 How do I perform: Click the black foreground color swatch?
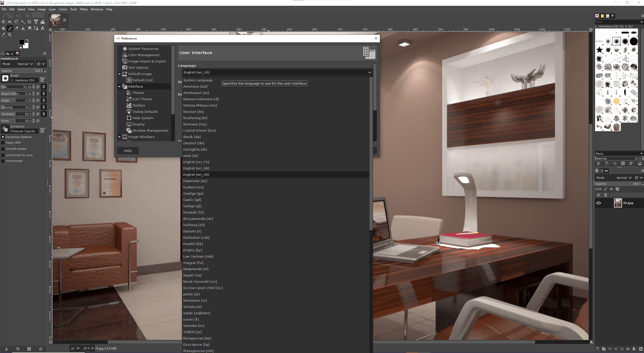(21, 42)
